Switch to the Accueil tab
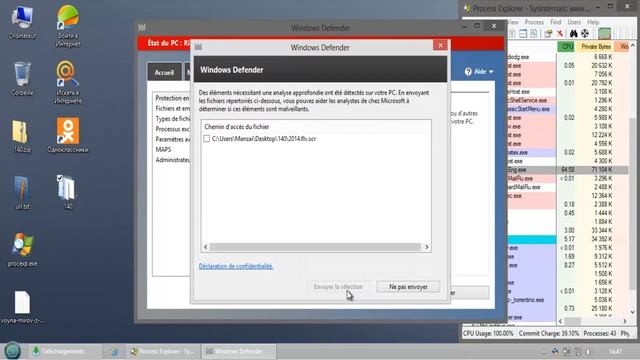 (x=164, y=73)
